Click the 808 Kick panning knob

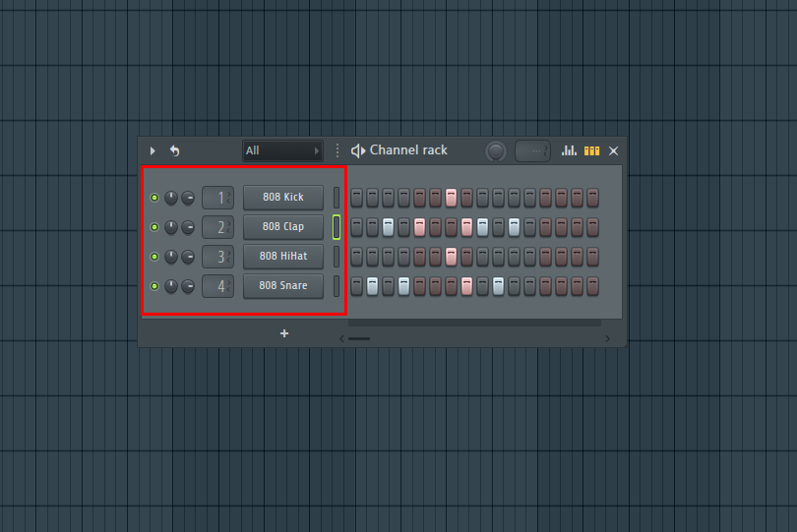point(171,198)
